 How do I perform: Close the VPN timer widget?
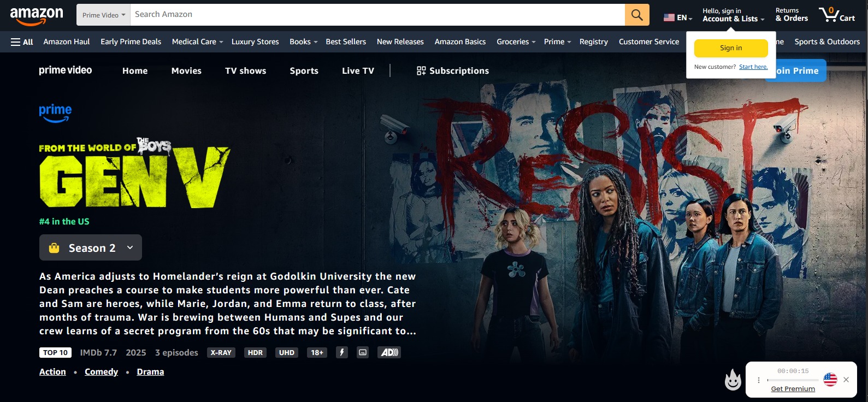[846, 380]
